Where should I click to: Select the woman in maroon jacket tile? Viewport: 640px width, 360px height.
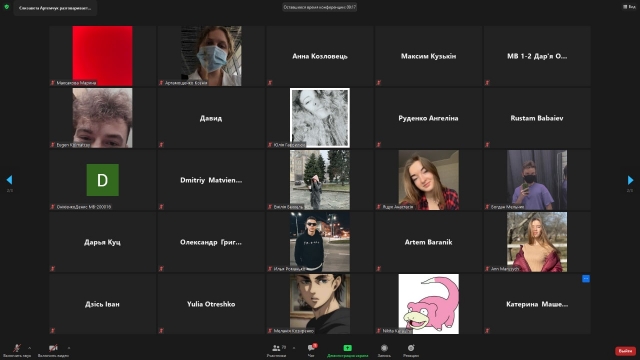point(537,242)
